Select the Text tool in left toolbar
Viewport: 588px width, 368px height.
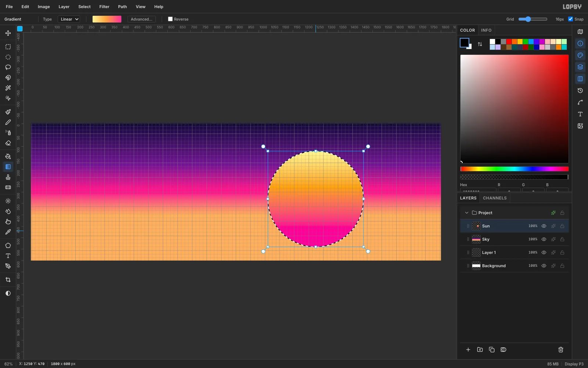point(8,256)
